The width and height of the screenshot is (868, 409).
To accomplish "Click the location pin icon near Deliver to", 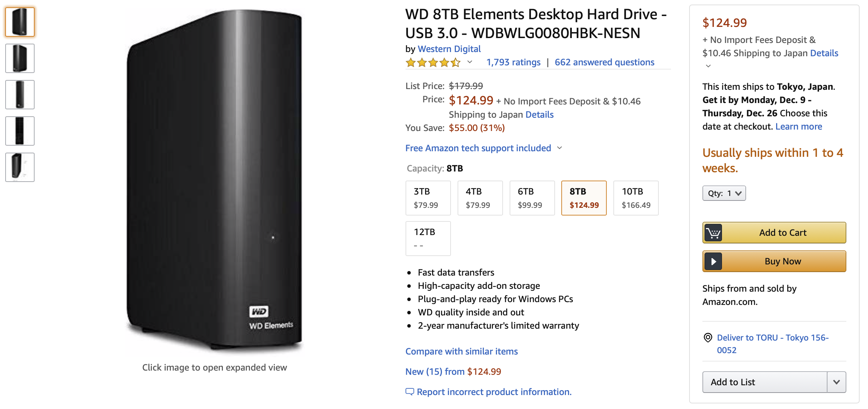I will [708, 338].
